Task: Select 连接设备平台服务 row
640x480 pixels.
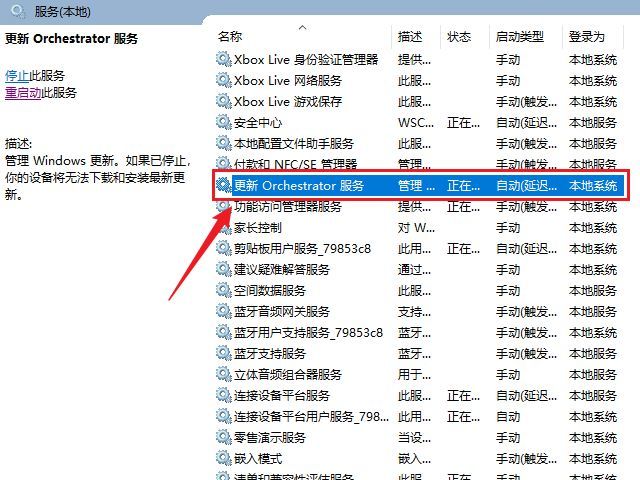Action: tap(282, 395)
